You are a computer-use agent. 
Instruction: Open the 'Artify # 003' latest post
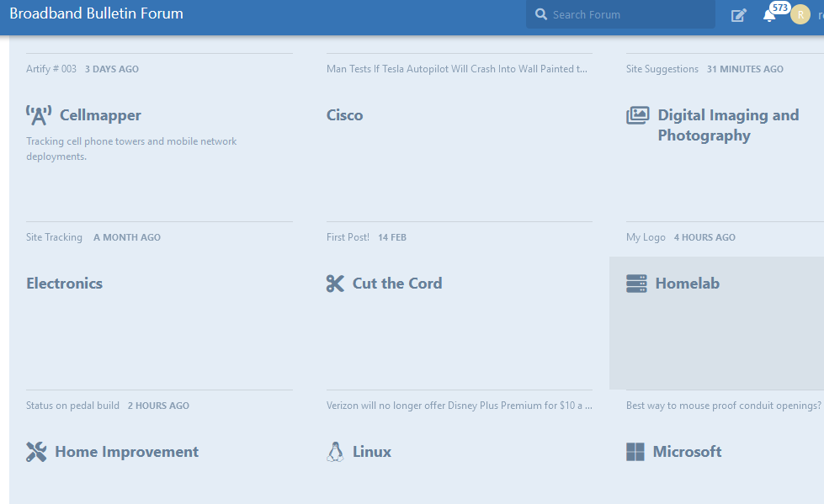51,69
